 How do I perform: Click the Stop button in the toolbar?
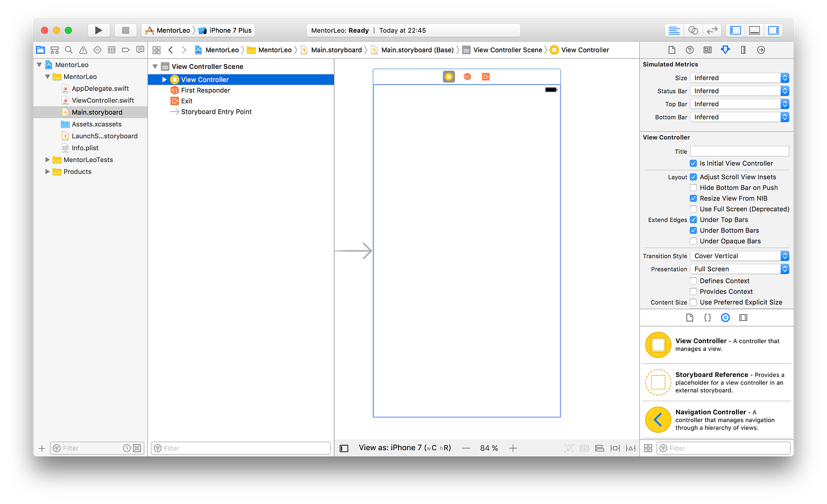pos(125,30)
